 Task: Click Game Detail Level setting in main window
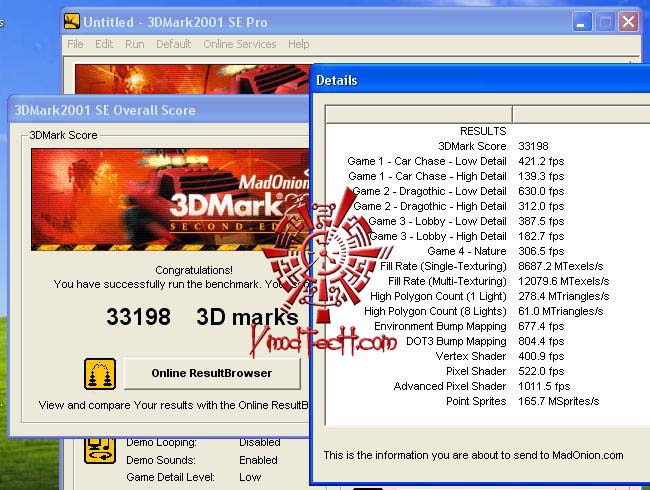194,477
